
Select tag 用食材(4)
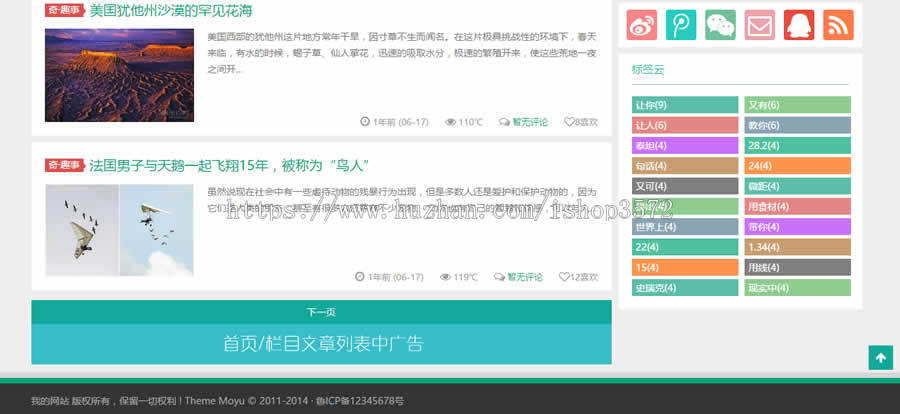coord(797,207)
